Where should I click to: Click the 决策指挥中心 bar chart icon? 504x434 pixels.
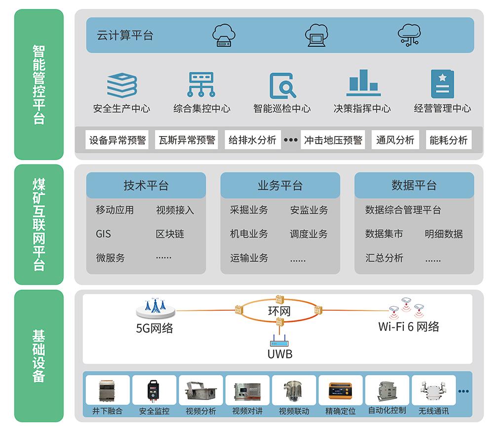(x=363, y=83)
